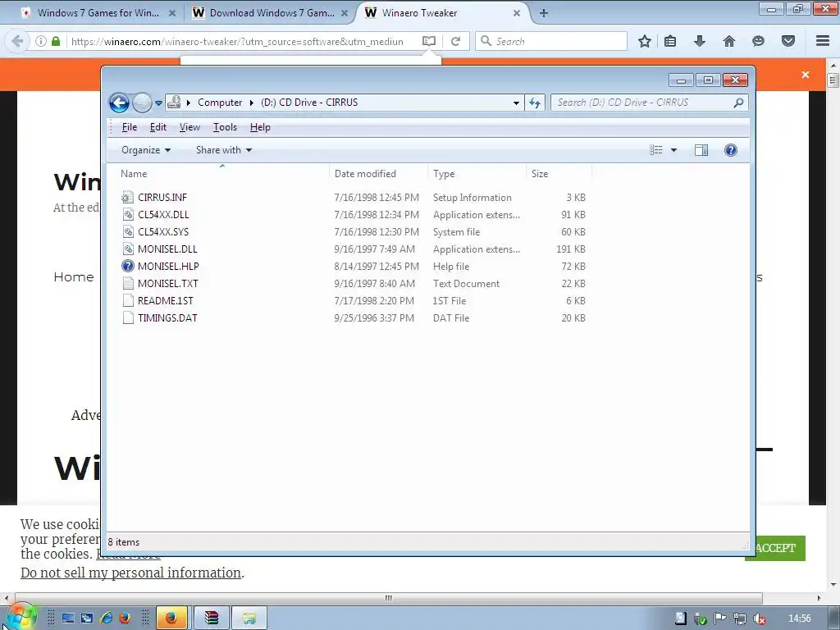840x630 pixels.
Task: Bookmark this page with the star icon
Action: click(645, 41)
